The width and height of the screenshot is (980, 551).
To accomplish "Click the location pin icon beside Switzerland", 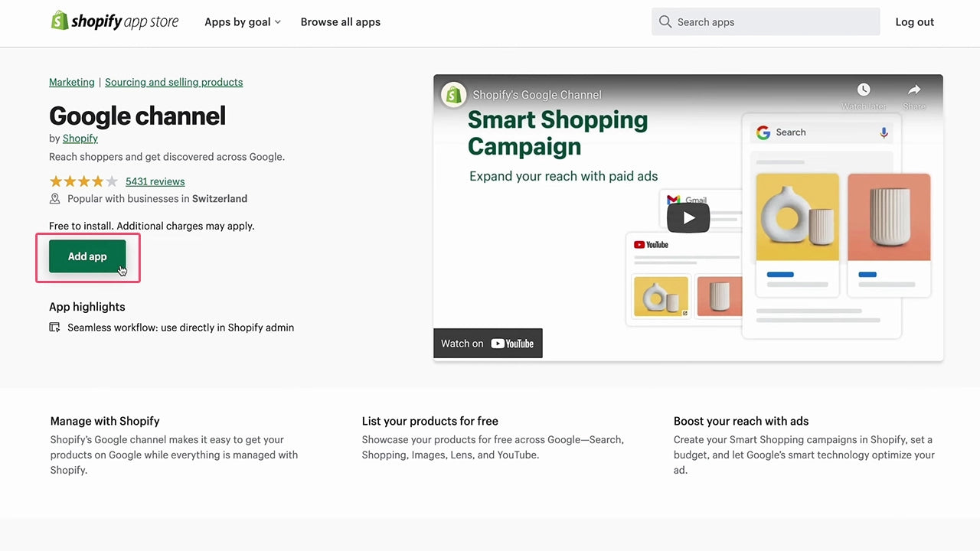I will [x=55, y=199].
